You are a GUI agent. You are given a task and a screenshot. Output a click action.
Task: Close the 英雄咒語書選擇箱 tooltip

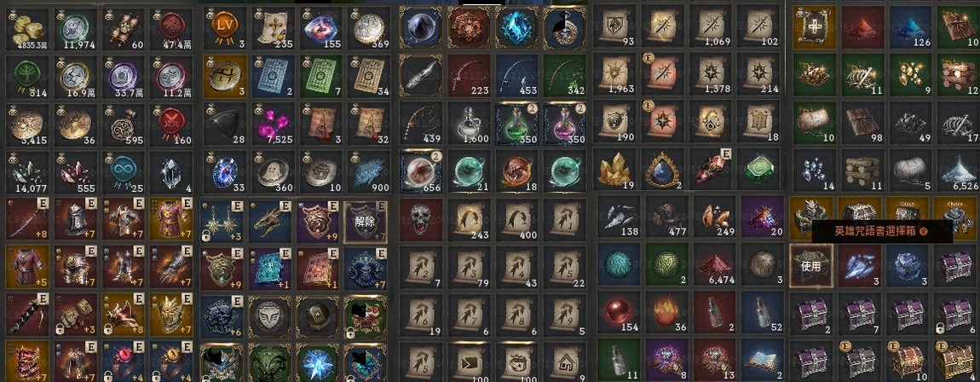(924, 231)
